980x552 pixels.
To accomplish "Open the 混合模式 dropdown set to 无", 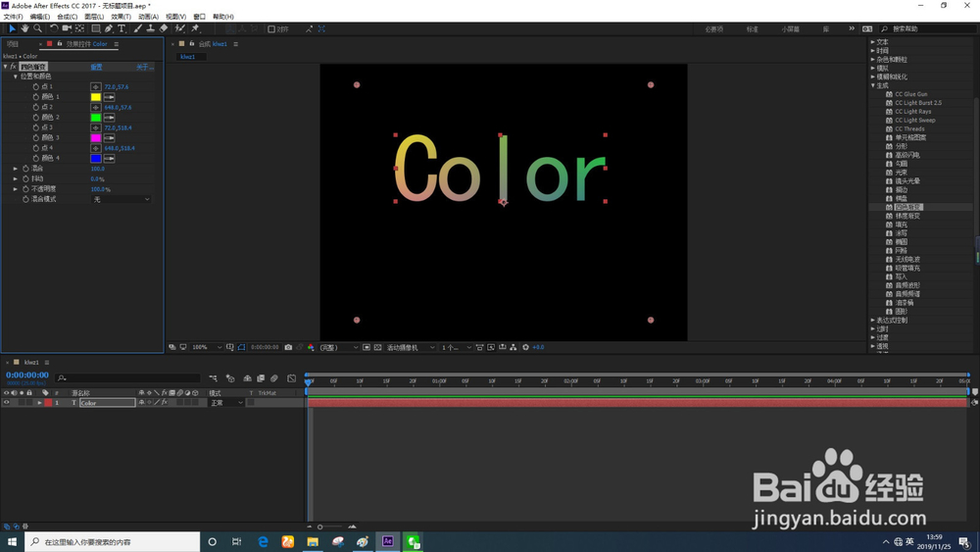I will (122, 199).
